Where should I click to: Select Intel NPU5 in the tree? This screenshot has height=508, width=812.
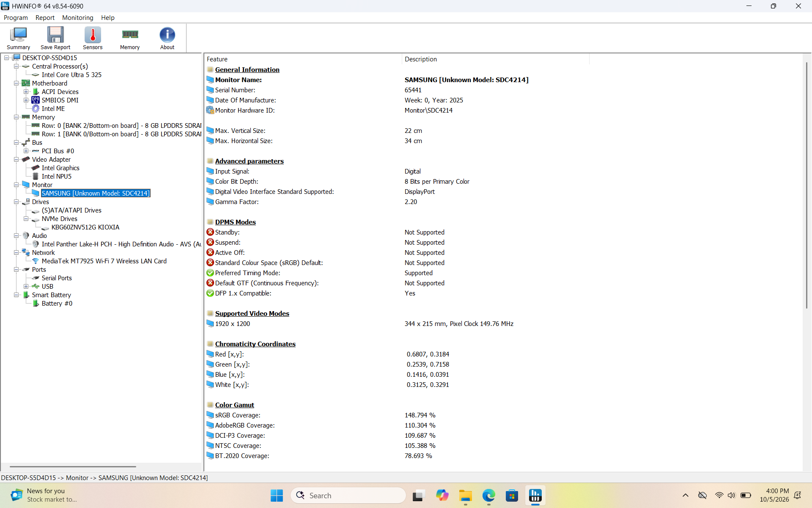pos(57,177)
